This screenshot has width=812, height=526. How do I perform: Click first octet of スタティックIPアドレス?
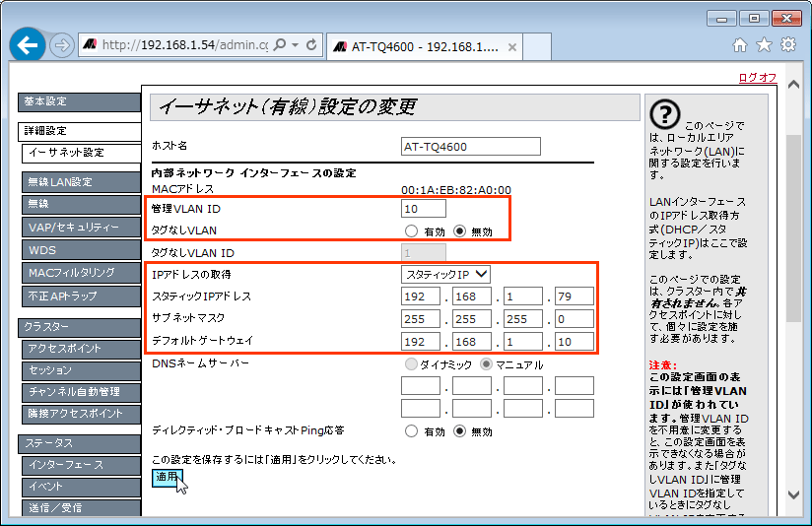(x=421, y=296)
